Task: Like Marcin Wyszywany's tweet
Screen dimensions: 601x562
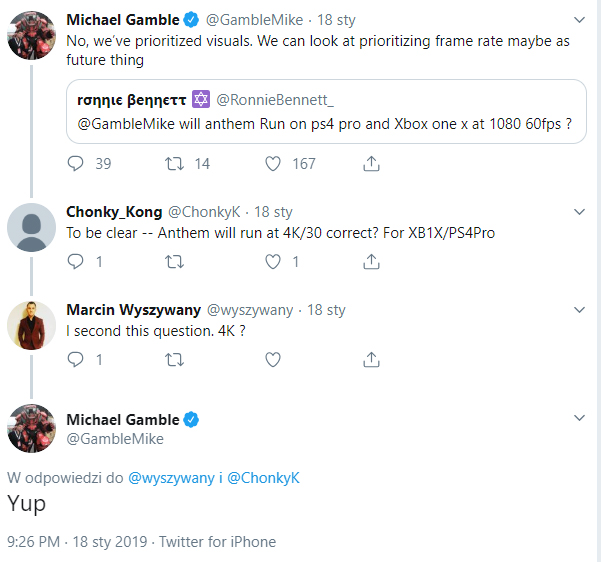Action: pos(273,359)
